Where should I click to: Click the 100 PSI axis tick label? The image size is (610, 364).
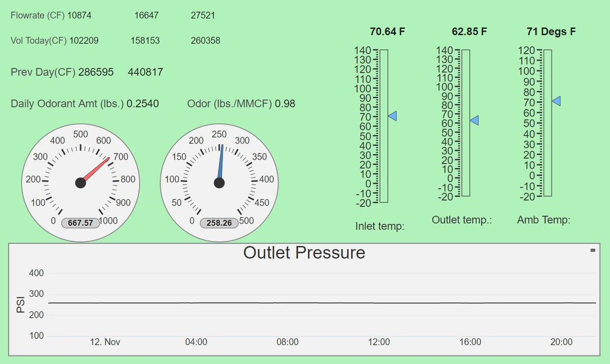pyautogui.click(x=36, y=336)
